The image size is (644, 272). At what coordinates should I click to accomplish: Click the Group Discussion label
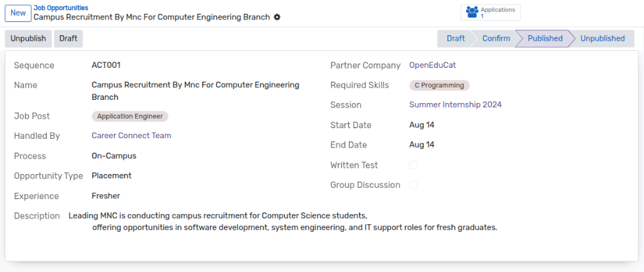365,185
